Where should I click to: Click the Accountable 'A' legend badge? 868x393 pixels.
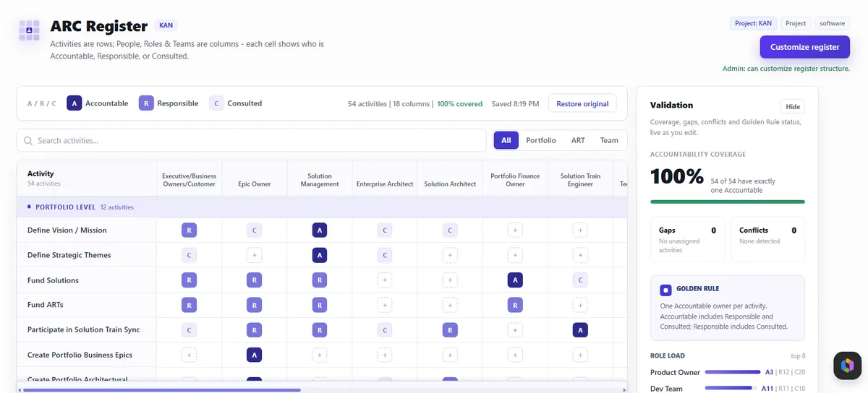pos(74,103)
